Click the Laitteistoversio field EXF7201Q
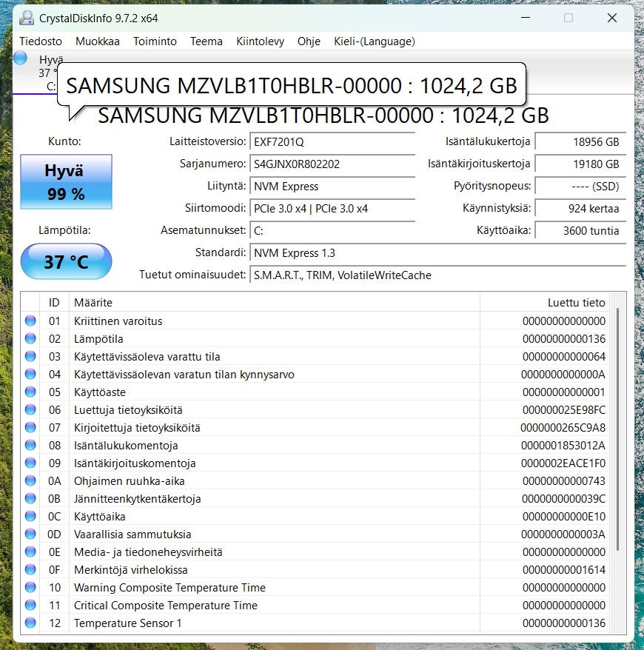Viewport: 644px width, 650px height. coord(332,142)
